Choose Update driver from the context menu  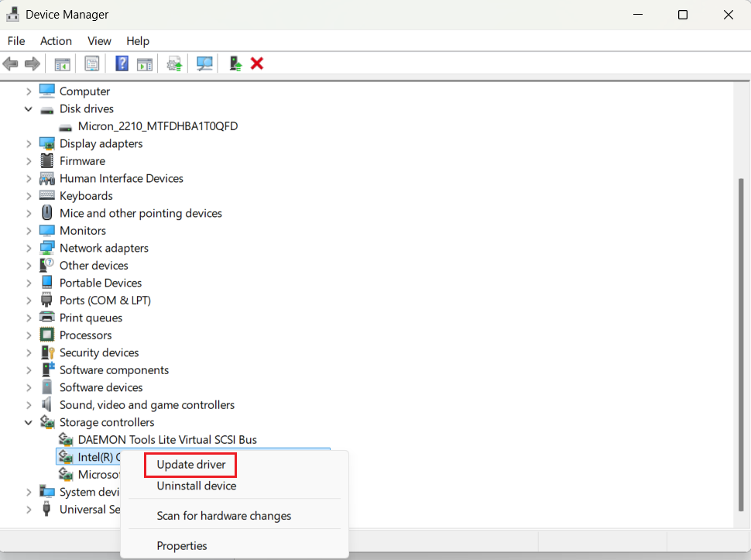[190, 465]
